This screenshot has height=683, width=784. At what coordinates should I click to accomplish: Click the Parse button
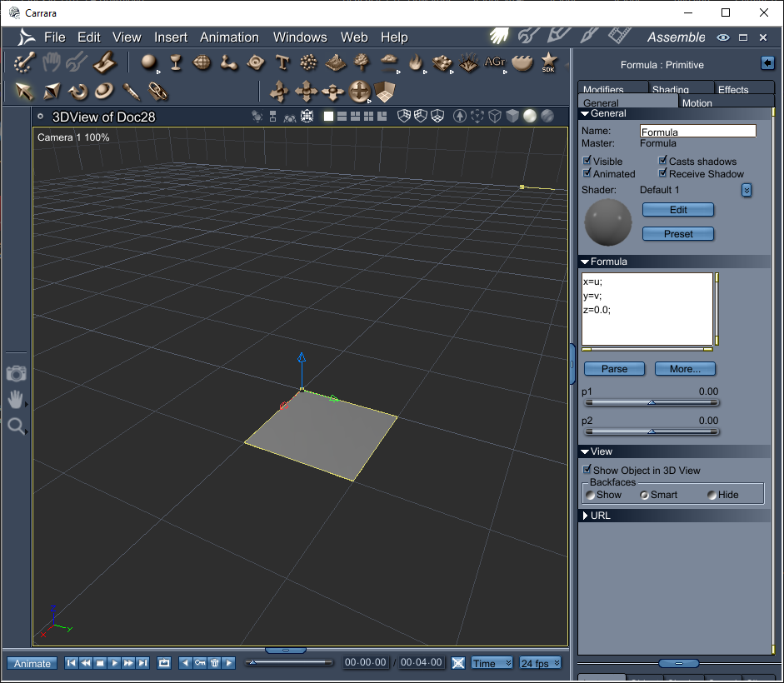pyautogui.click(x=614, y=369)
